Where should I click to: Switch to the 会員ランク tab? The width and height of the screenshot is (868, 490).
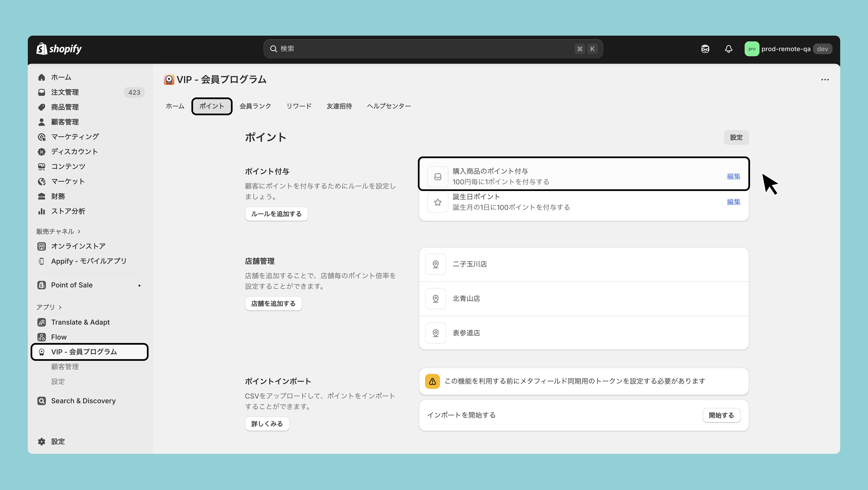point(255,106)
